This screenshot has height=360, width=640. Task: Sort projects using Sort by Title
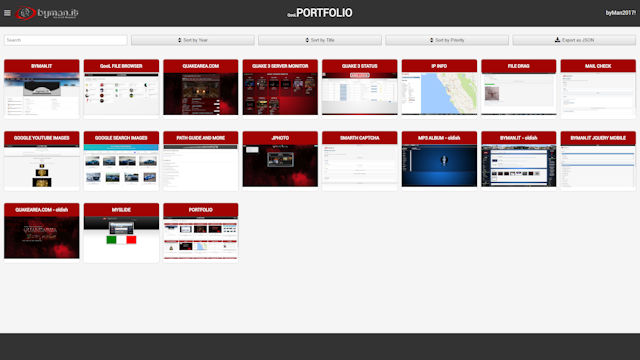coord(320,40)
